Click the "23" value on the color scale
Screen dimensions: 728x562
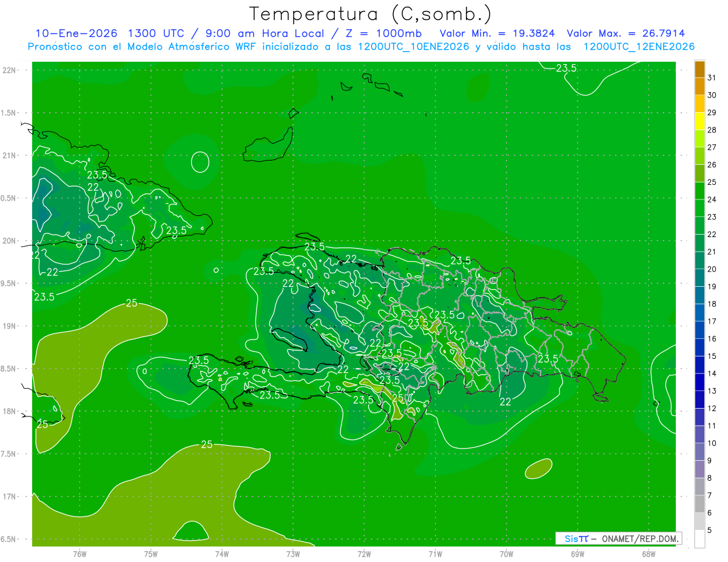point(712,217)
